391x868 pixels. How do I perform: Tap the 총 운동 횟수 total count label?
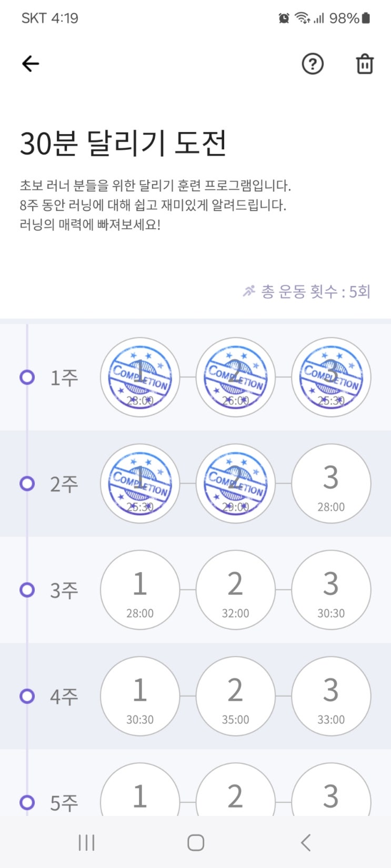pos(307,291)
